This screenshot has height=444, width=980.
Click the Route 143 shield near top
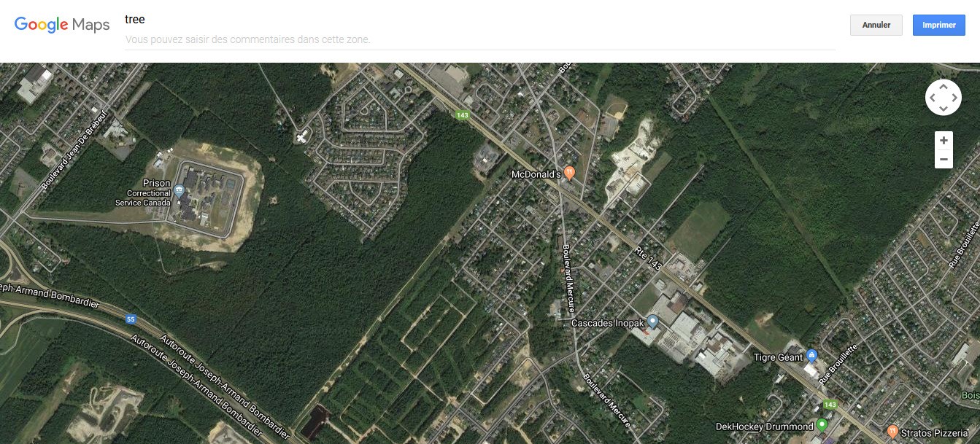[462, 114]
